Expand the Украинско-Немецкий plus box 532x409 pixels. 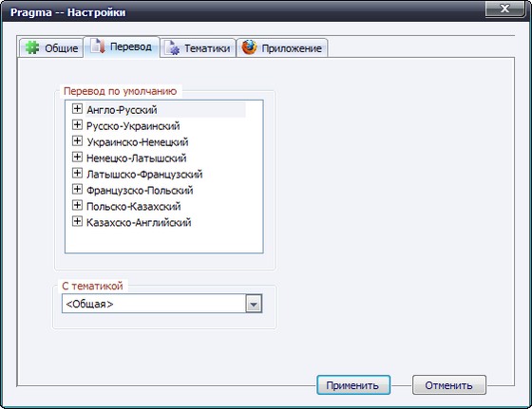[x=77, y=140]
